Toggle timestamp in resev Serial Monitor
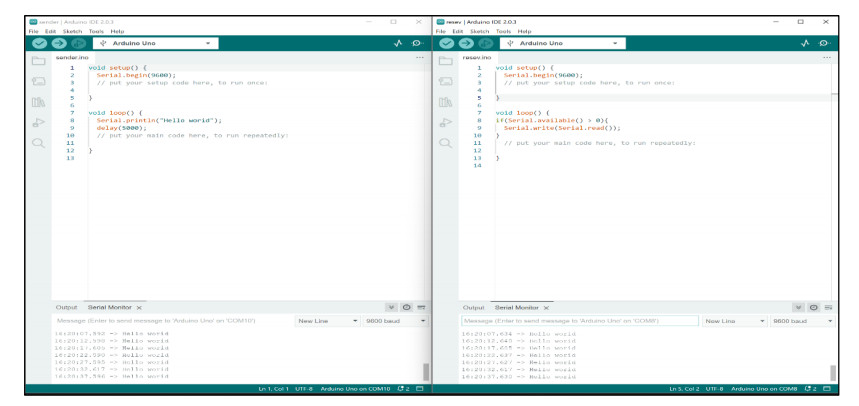Screen dimensions: 859x406 click(x=814, y=307)
